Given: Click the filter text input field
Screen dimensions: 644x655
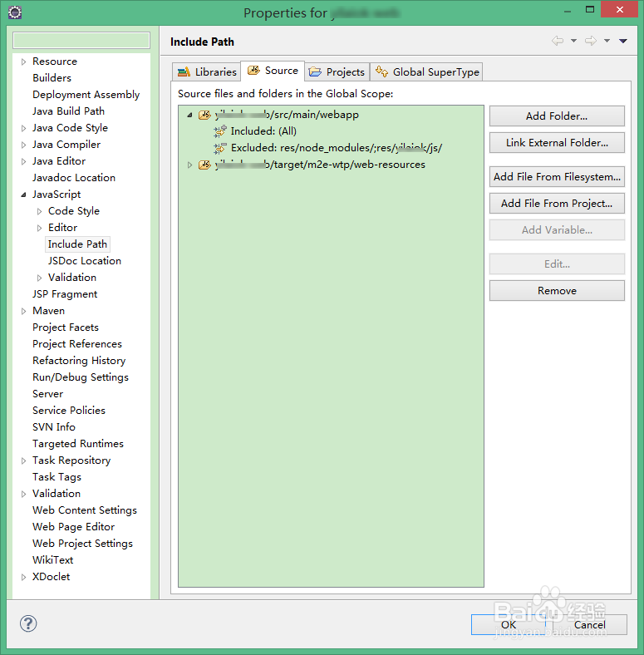Looking at the screenshot, I should [x=81, y=41].
